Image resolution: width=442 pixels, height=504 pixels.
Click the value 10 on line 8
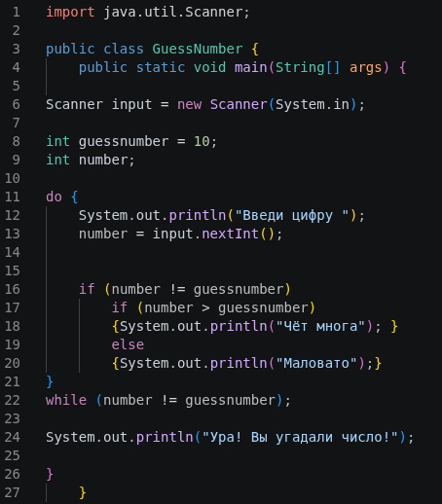click(202, 142)
